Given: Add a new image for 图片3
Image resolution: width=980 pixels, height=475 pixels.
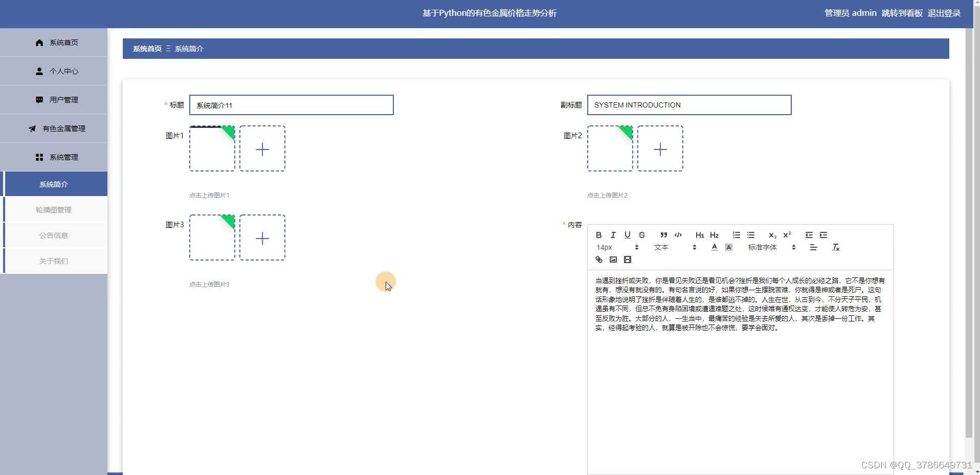Looking at the screenshot, I should (x=262, y=237).
